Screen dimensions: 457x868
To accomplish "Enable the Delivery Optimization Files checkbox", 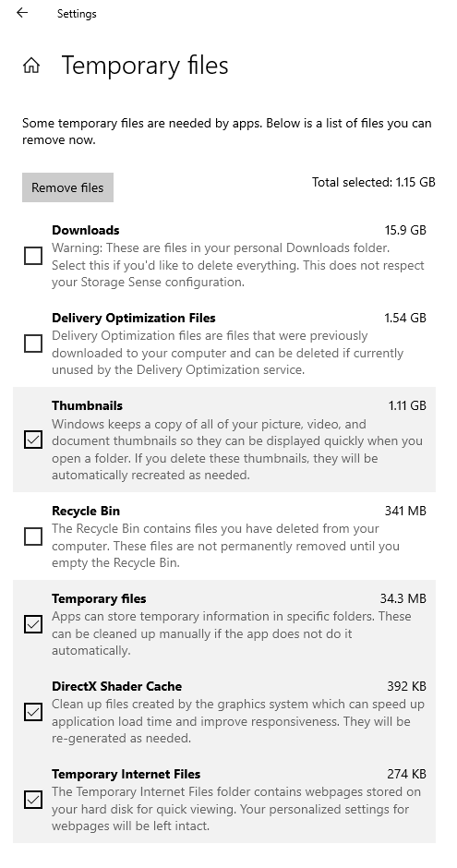I will click(33, 344).
